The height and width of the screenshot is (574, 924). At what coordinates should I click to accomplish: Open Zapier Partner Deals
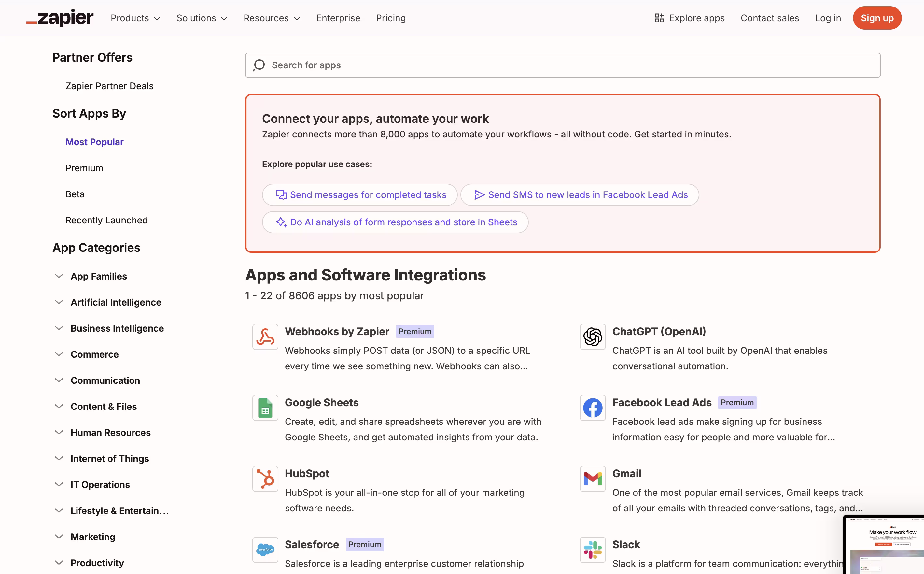point(109,86)
